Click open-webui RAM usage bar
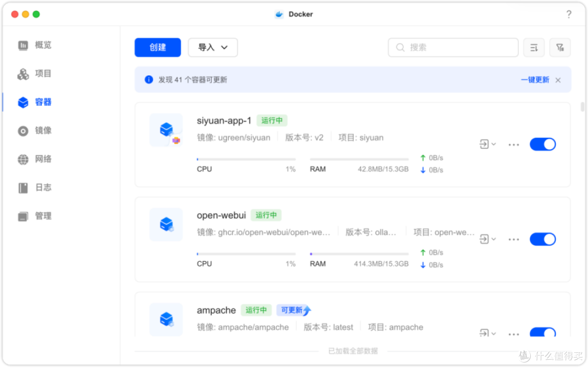This screenshot has height=368, width=588. (x=359, y=254)
